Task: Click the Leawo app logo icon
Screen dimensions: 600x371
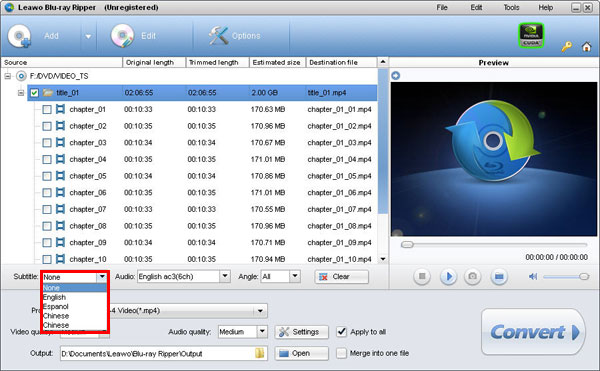Action: point(9,7)
